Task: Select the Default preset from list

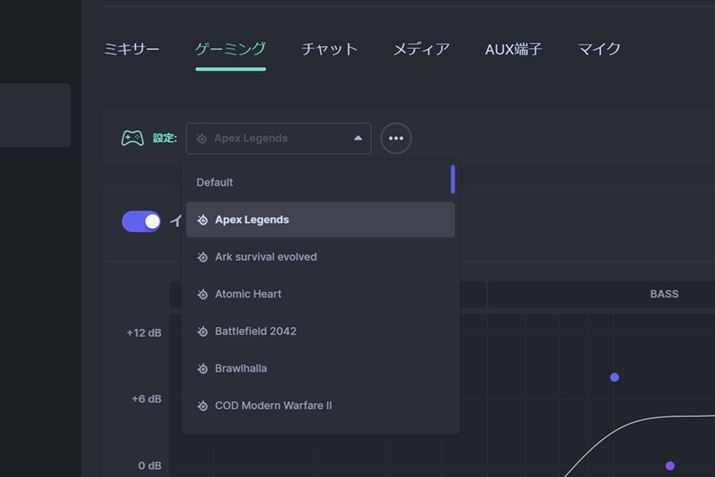Action: click(215, 182)
